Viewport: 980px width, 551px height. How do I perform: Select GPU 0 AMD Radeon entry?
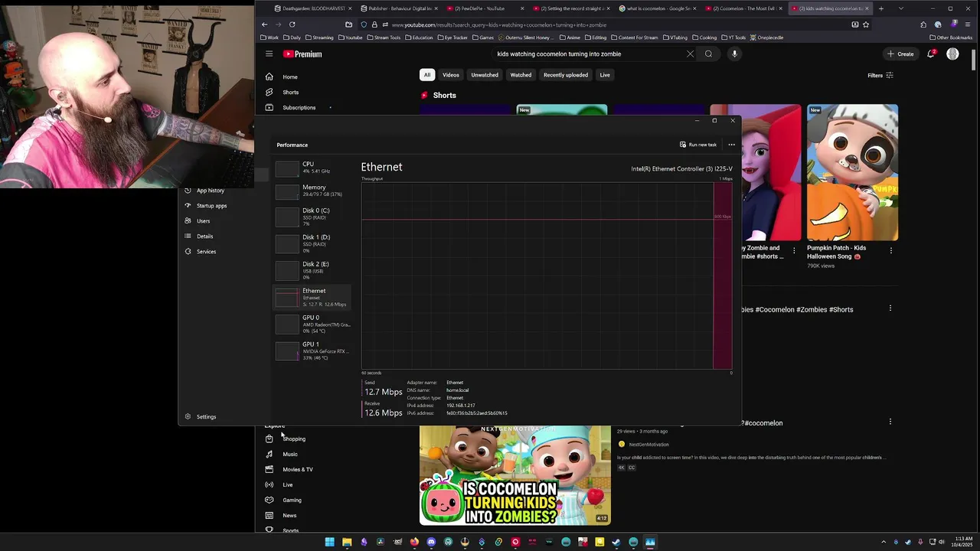[312, 324]
